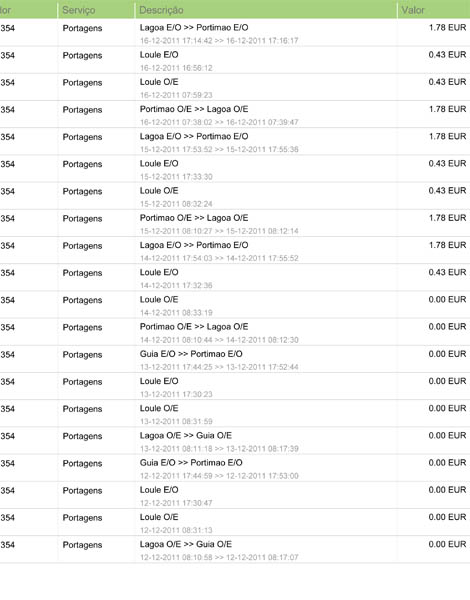
Task: Select the Loule O/E row at 14-12-2011 08:33:19
Action: 235,305
